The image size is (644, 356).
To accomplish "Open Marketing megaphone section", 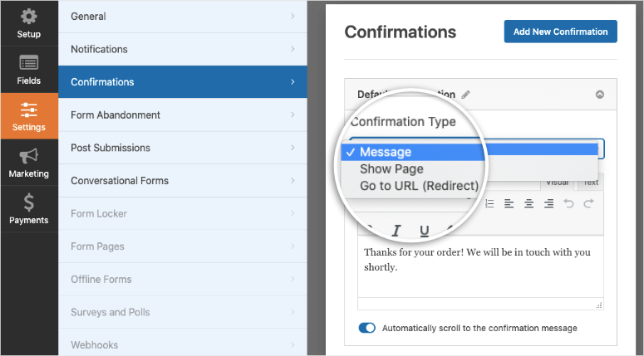I will click(x=29, y=163).
